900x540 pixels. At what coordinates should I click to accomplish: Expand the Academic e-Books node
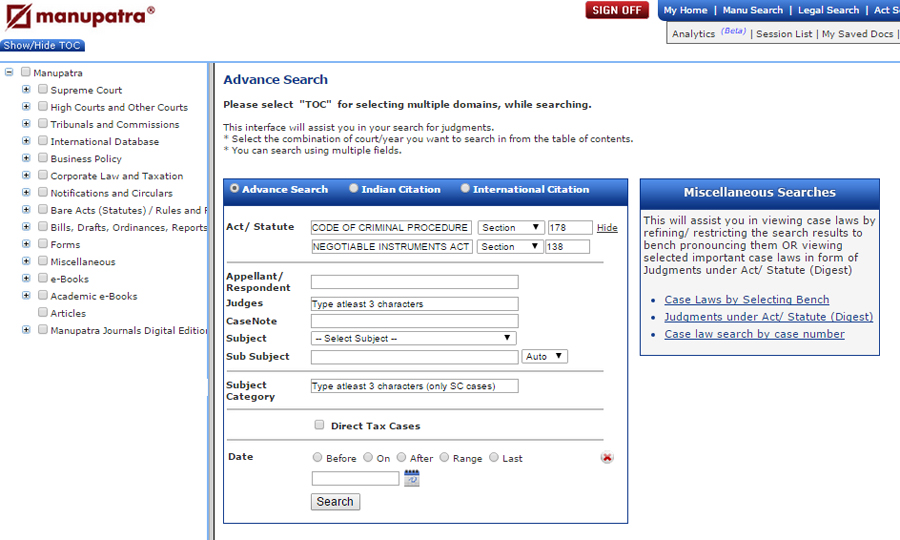tap(26, 296)
